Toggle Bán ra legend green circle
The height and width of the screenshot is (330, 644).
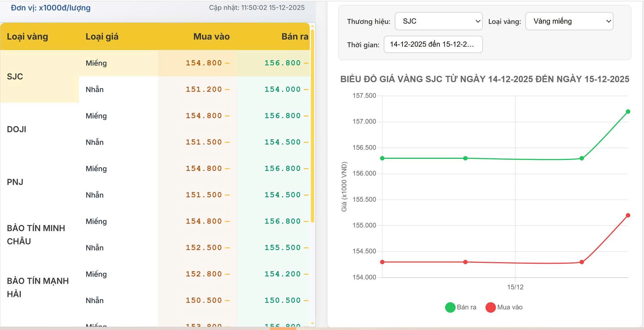(450, 307)
